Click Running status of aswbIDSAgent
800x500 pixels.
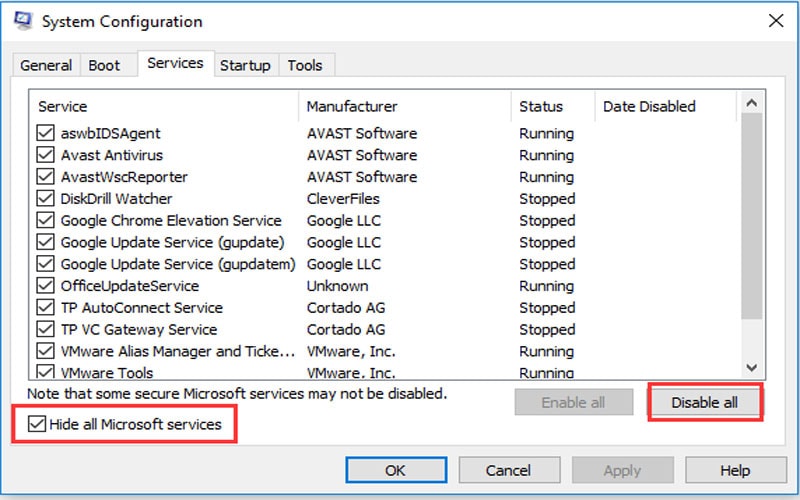(x=546, y=133)
